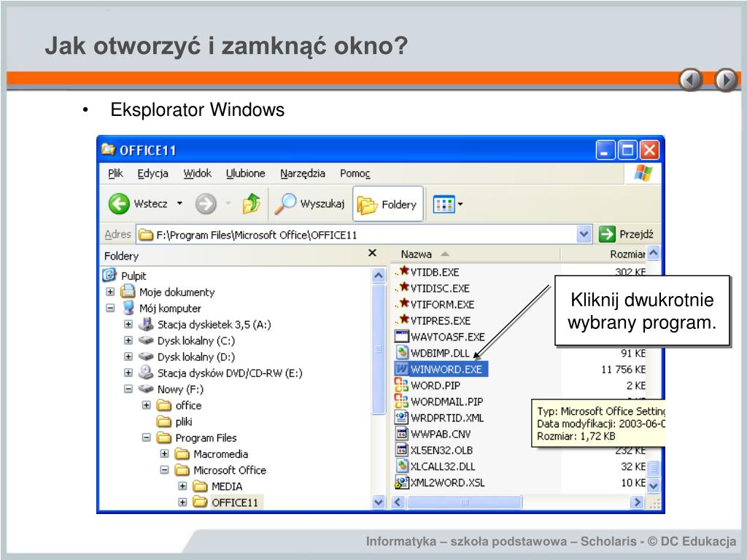
Task: Collapse Mój komputer tree node
Action: (110, 308)
